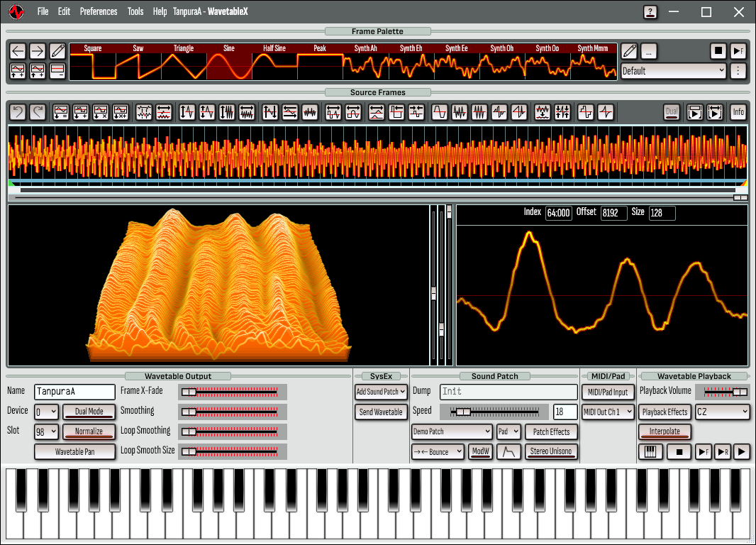Screen dimensions: 756x545
Task: Open the File menu
Action: point(43,11)
